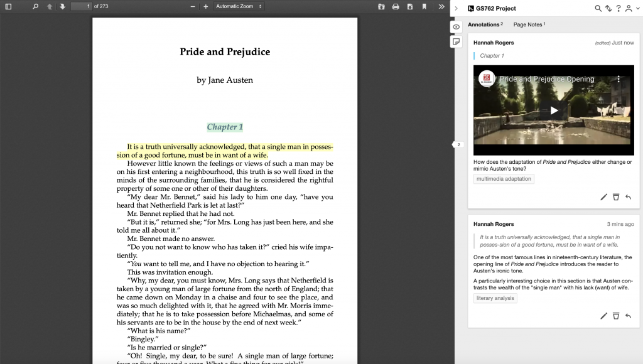Image resolution: width=643 pixels, height=364 pixels.
Task: Open search in the GS762 Project panel
Action: [597, 9]
